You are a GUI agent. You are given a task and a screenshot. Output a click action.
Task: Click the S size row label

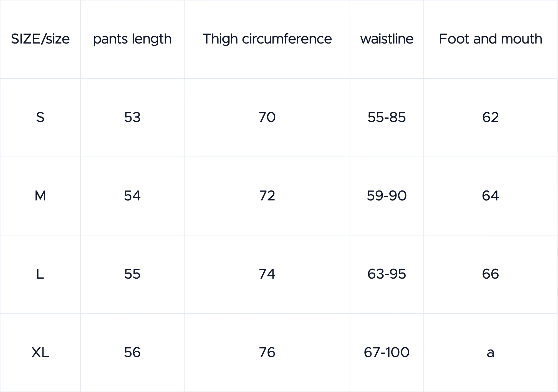40,117
